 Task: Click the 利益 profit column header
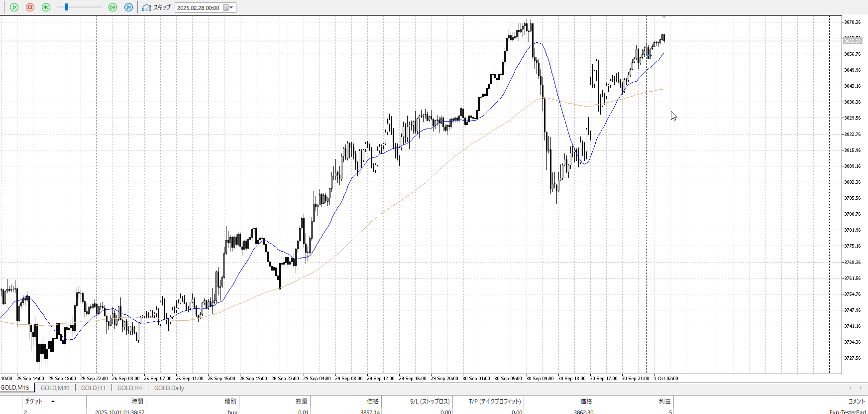click(x=664, y=402)
